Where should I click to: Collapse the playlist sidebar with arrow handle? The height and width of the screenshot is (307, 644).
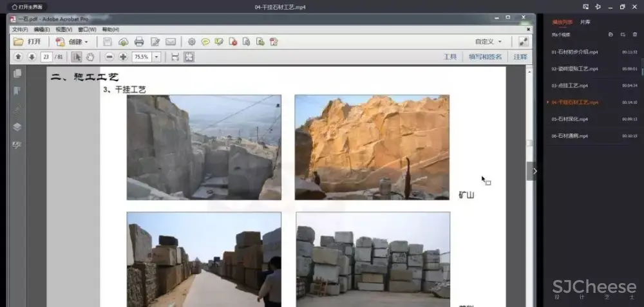click(535, 171)
